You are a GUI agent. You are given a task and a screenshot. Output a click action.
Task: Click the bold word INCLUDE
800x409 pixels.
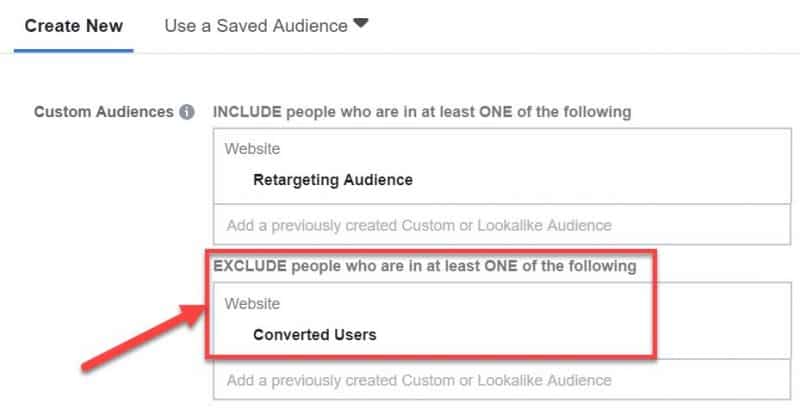click(247, 112)
